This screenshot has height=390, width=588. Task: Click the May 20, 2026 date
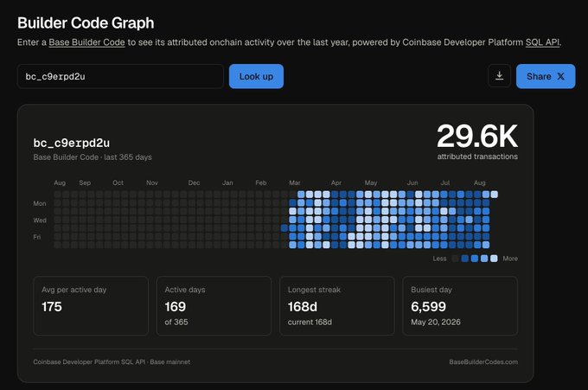click(435, 323)
